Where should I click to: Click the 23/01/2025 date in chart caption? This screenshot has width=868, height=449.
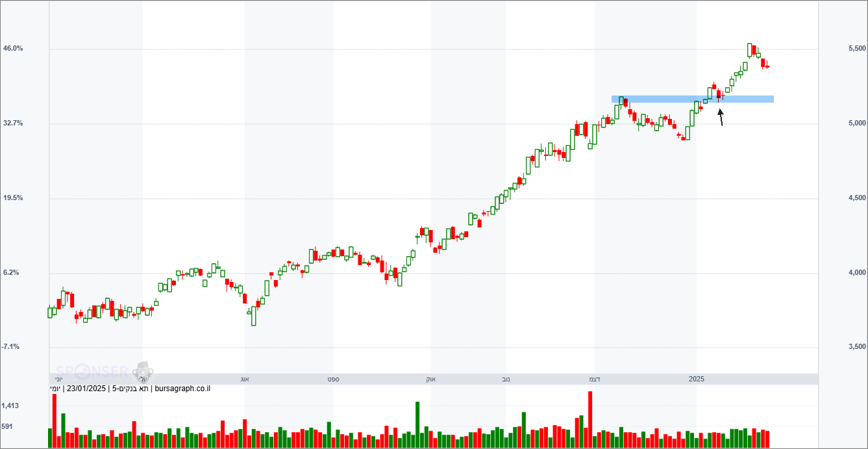coord(86,389)
